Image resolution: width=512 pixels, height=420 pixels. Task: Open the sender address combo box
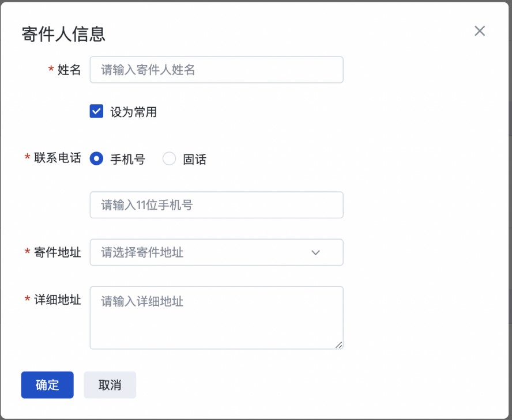click(216, 252)
